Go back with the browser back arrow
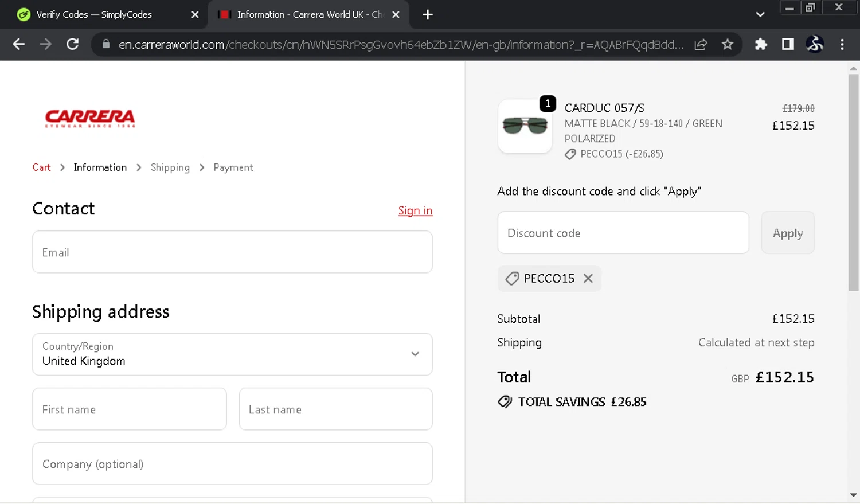The height and width of the screenshot is (504, 860). [x=18, y=44]
